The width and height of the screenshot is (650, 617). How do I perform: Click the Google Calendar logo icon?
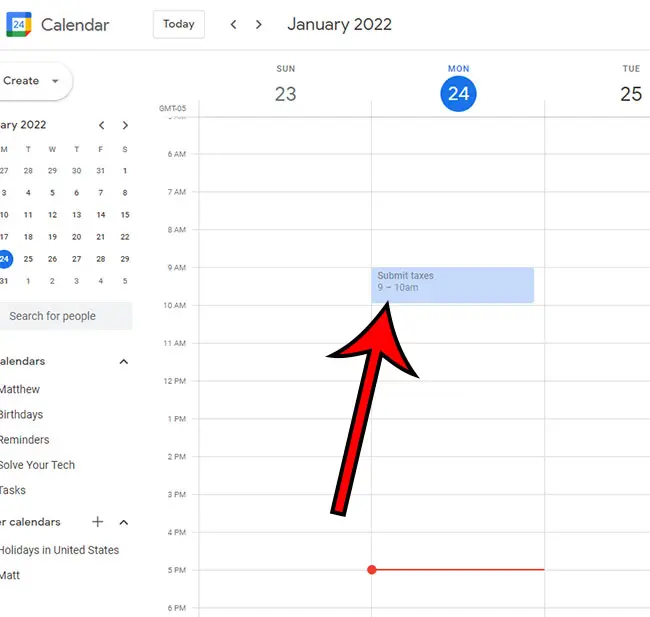click(x=18, y=24)
